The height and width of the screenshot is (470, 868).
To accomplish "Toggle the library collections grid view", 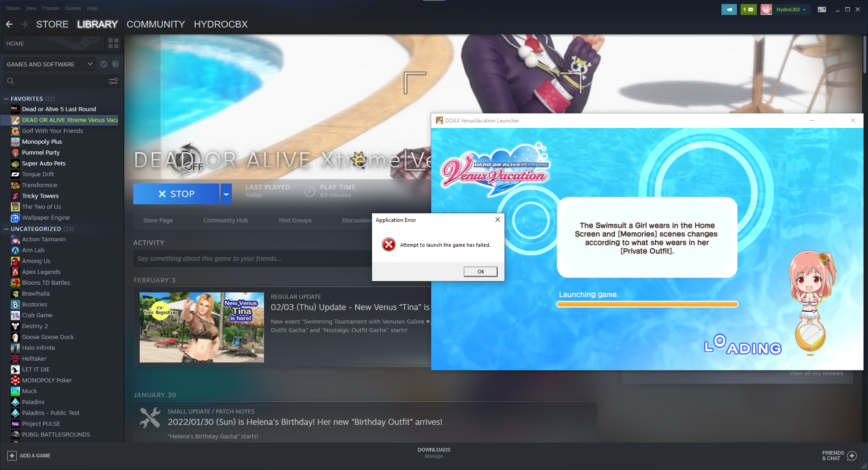I will click(113, 43).
